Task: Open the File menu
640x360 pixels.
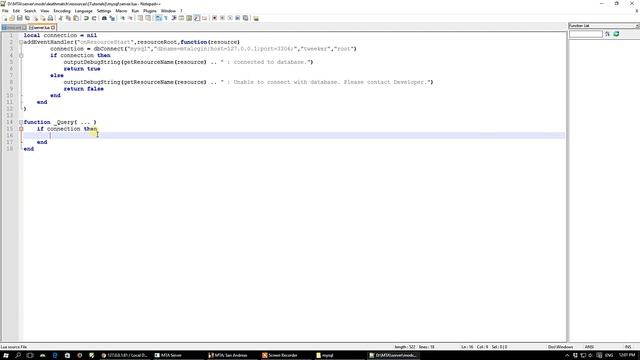Action: point(5,11)
